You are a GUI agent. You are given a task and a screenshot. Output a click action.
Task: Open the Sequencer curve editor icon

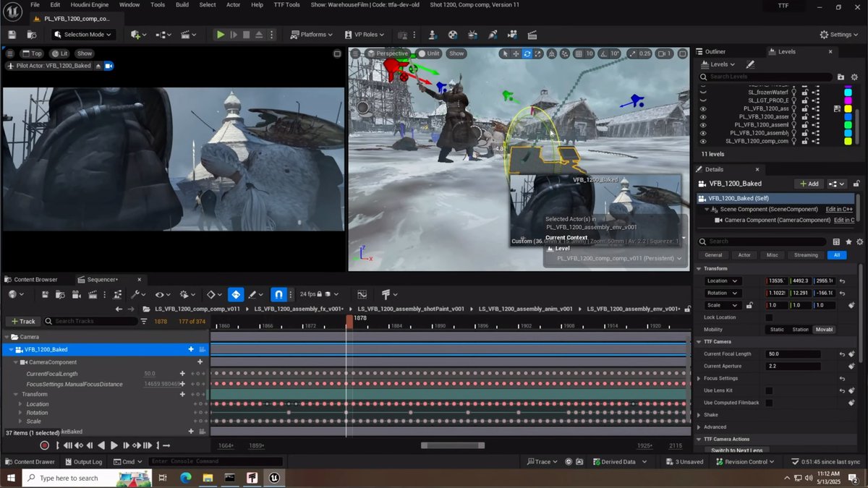pos(362,294)
